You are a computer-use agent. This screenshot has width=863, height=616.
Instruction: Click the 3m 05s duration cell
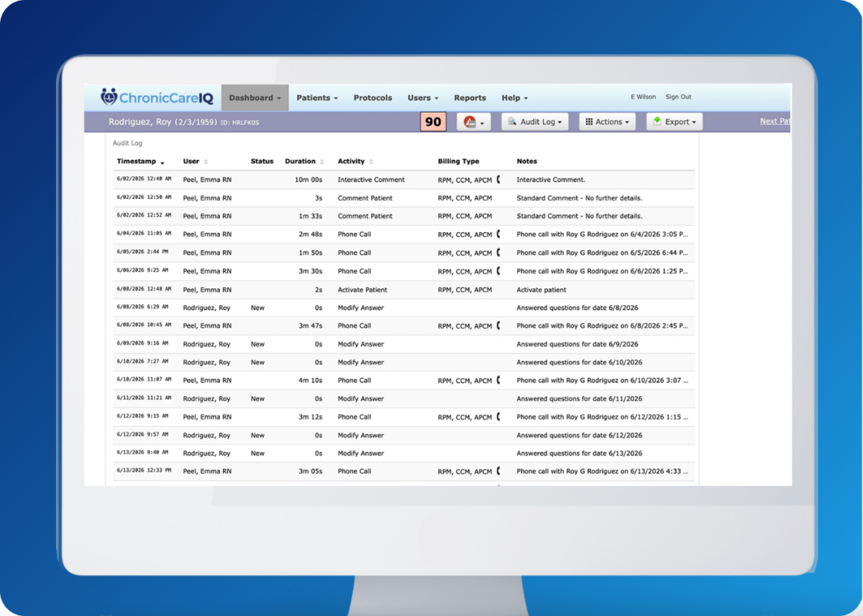[x=310, y=472]
